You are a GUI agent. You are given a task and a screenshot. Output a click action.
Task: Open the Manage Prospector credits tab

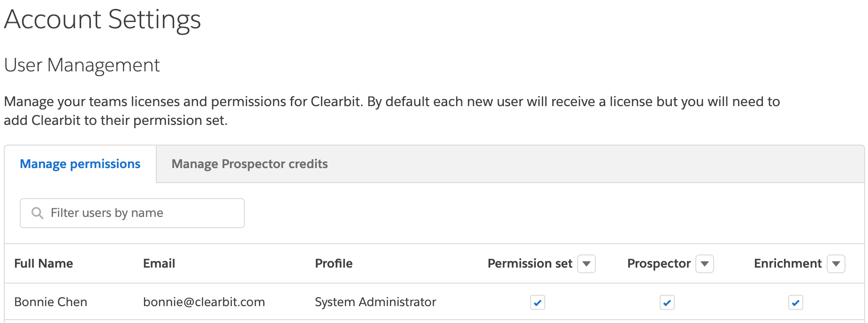(x=250, y=164)
